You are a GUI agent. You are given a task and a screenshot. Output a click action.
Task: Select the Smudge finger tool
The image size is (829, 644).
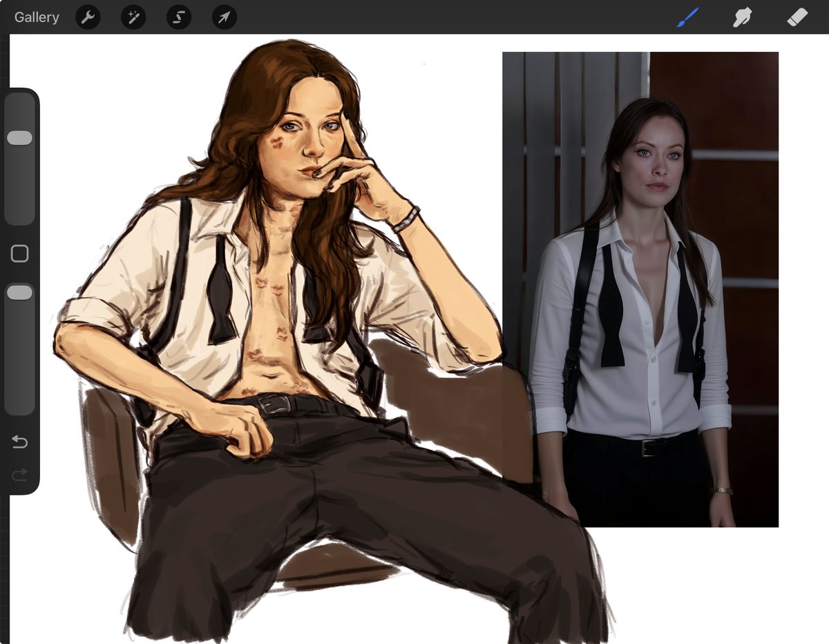point(743,17)
